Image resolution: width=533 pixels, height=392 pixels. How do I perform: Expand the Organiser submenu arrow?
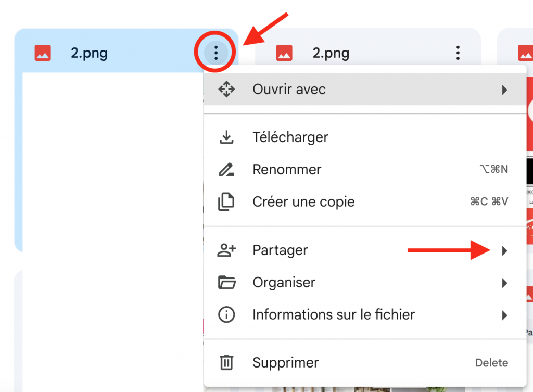(504, 283)
